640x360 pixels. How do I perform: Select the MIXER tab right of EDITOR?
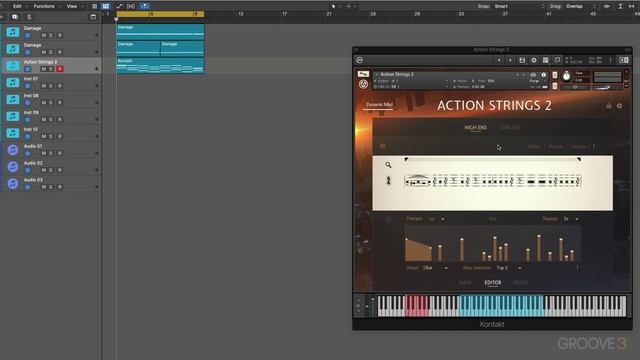tap(520, 282)
